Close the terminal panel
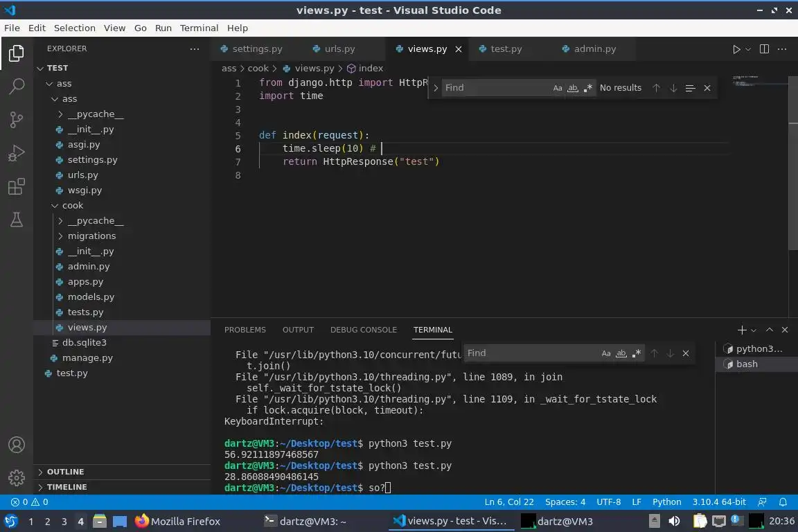The image size is (798, 532). click(x=785, y=330)
